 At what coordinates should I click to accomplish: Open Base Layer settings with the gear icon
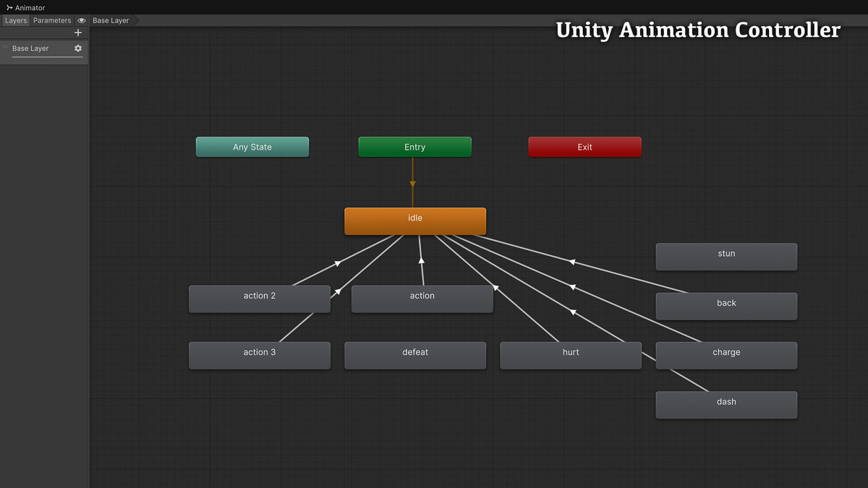(78, 48)
